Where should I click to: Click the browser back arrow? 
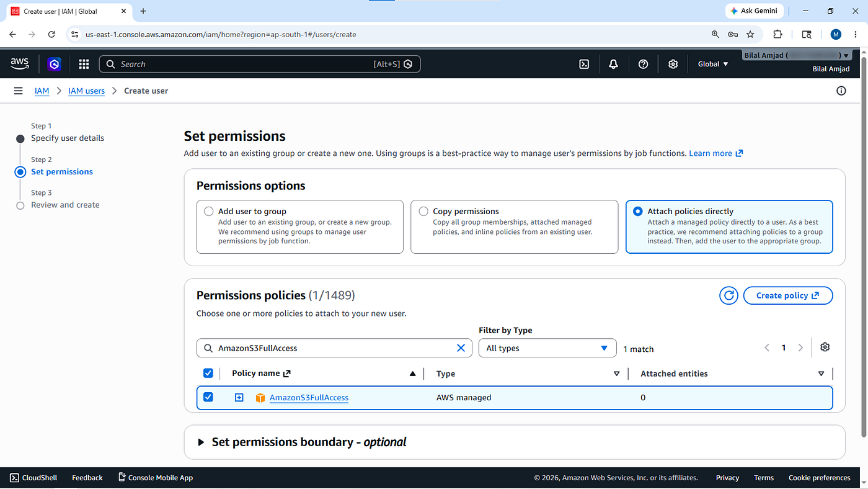pyautogui.click(x=12, y=34)
